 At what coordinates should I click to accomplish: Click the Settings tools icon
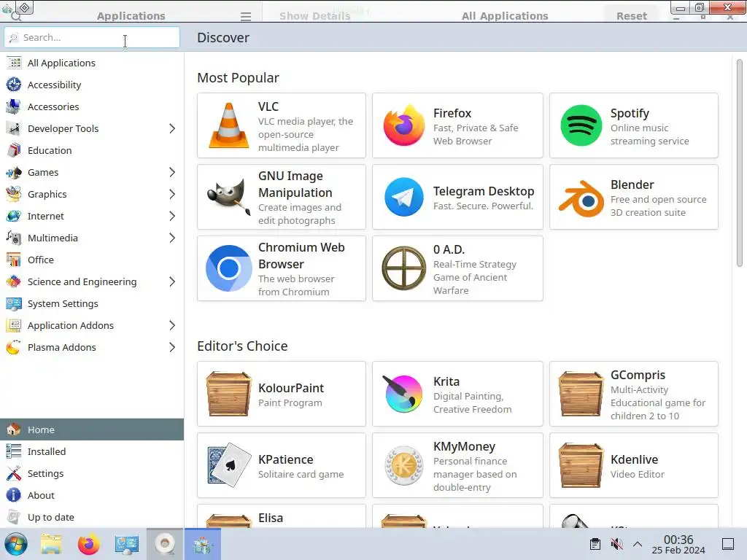[x=13, y=473]
